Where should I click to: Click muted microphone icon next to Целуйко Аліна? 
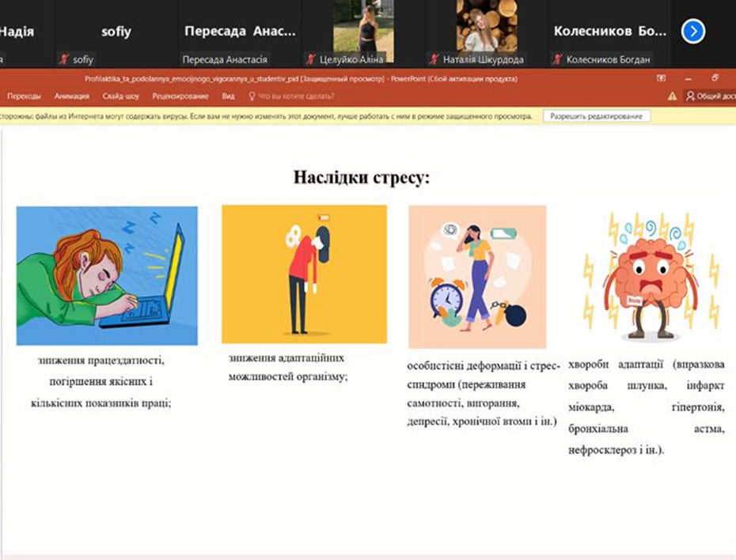point(312,59)
